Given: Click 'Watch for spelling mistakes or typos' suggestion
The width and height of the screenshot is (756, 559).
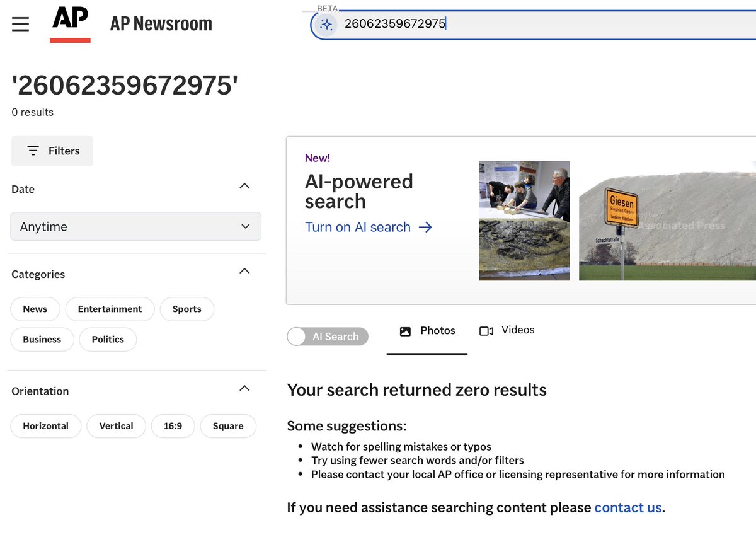Looking at the screenshot, I should [x=401, y=447].
